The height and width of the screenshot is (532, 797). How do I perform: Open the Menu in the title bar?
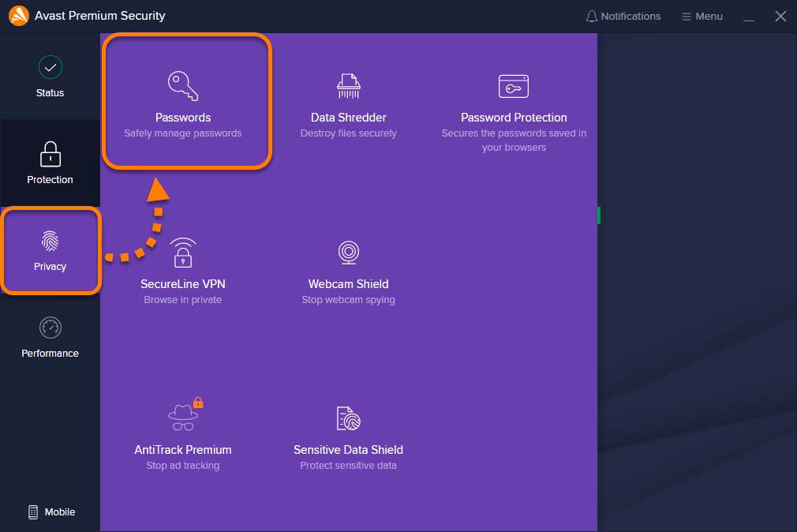702,16
